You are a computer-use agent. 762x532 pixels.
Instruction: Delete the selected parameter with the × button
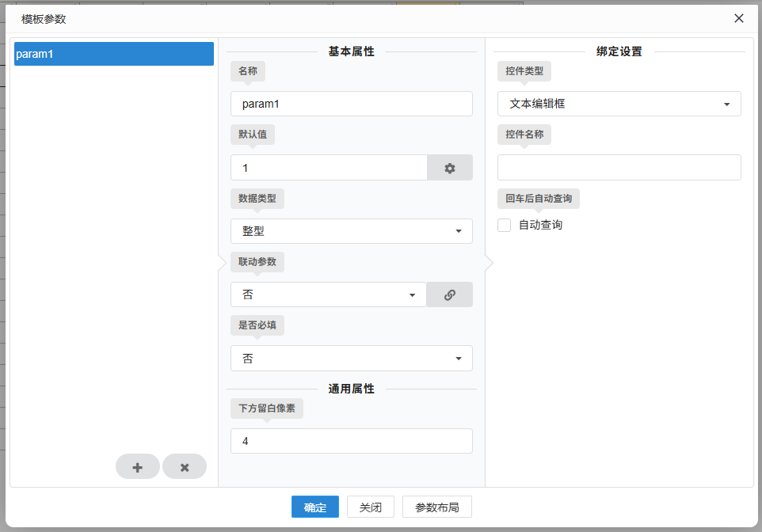[185, 467]
